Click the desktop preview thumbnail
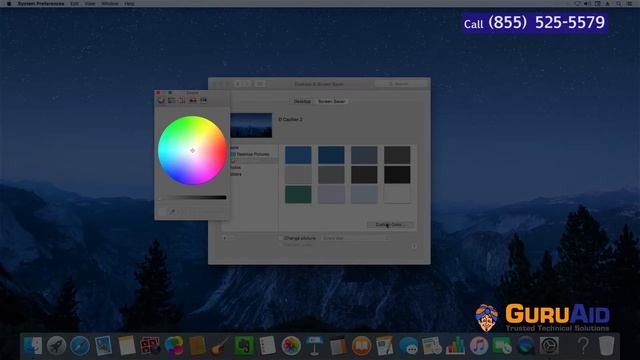The height and width of the screenshot is (360, 640). 251,125
